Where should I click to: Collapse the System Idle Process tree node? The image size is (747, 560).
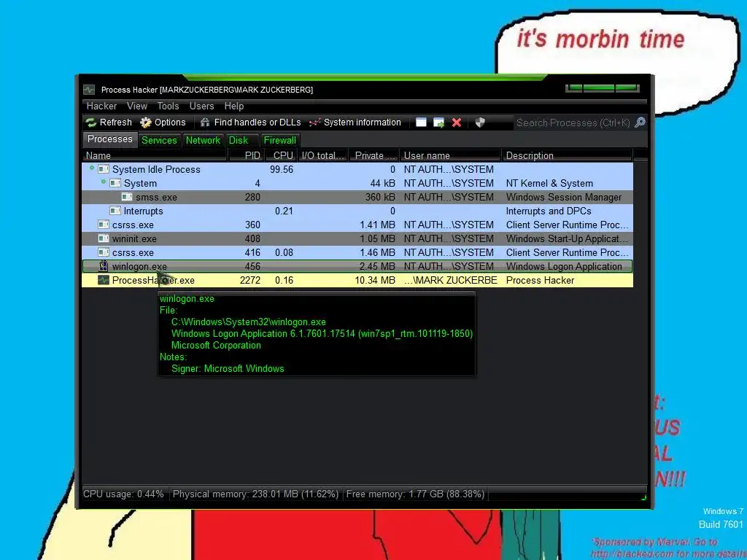(x=92, y=168)
